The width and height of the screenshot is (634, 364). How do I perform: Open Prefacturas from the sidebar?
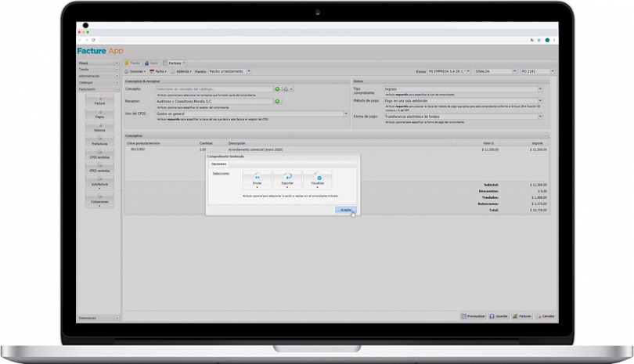pyautogui.click(x=99, y=142)
